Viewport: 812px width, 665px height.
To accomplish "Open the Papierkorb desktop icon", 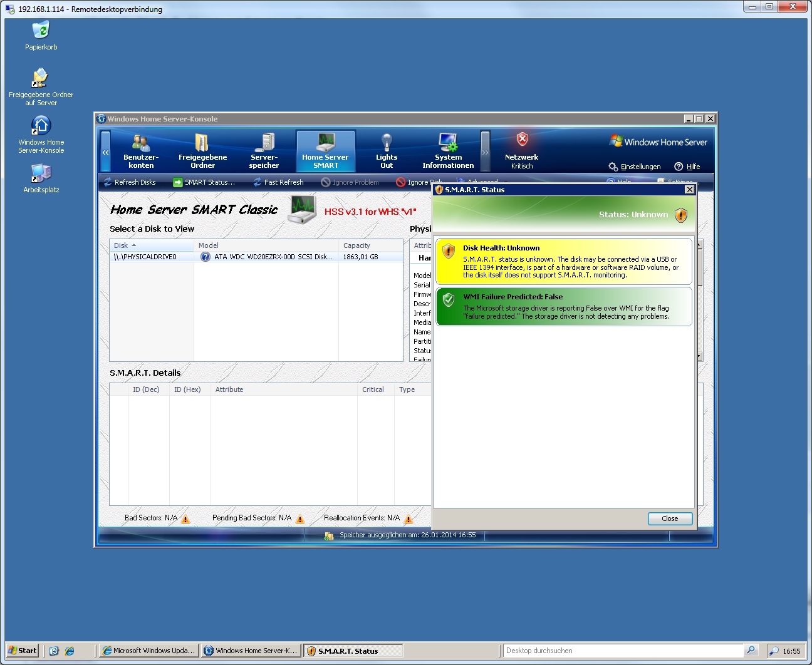I will tap(41, 36).
